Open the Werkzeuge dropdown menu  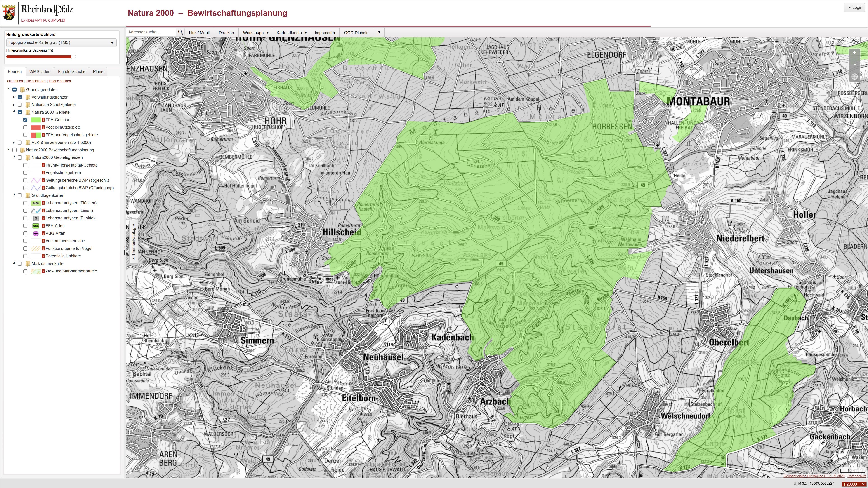point(256,33)
